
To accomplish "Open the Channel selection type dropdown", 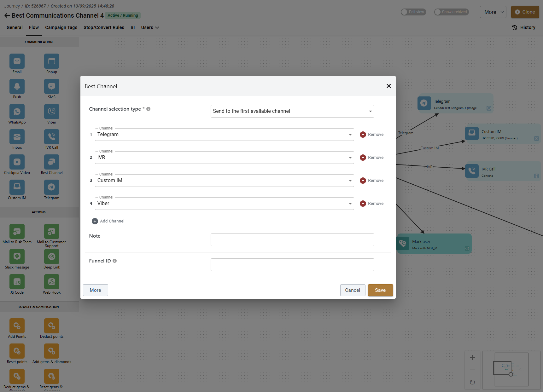I will (292, 111).
